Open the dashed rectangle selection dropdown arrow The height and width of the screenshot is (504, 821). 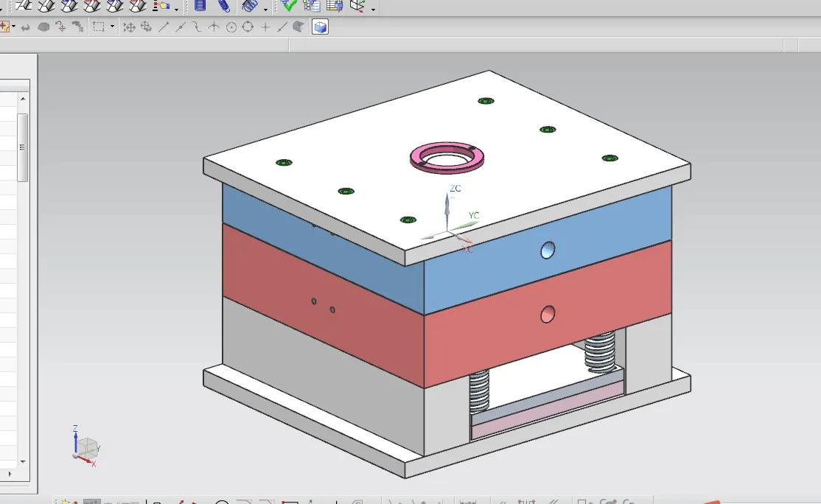click(x=112, y=27)
